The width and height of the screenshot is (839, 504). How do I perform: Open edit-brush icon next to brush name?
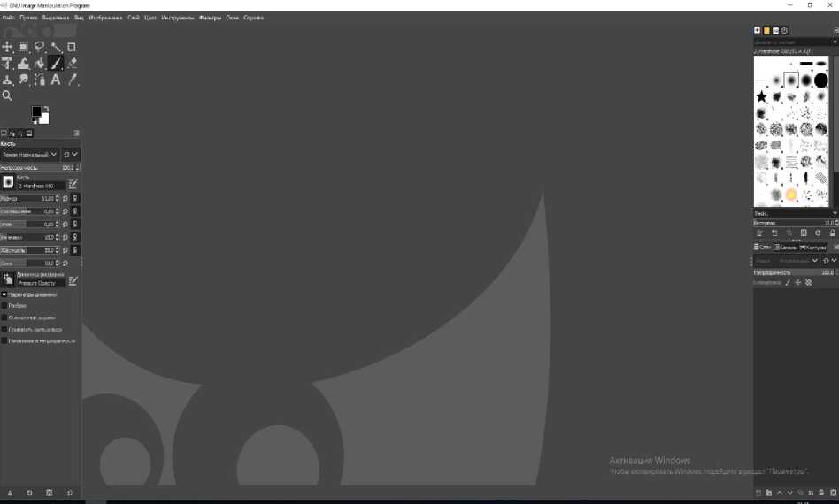coord(73,185)
